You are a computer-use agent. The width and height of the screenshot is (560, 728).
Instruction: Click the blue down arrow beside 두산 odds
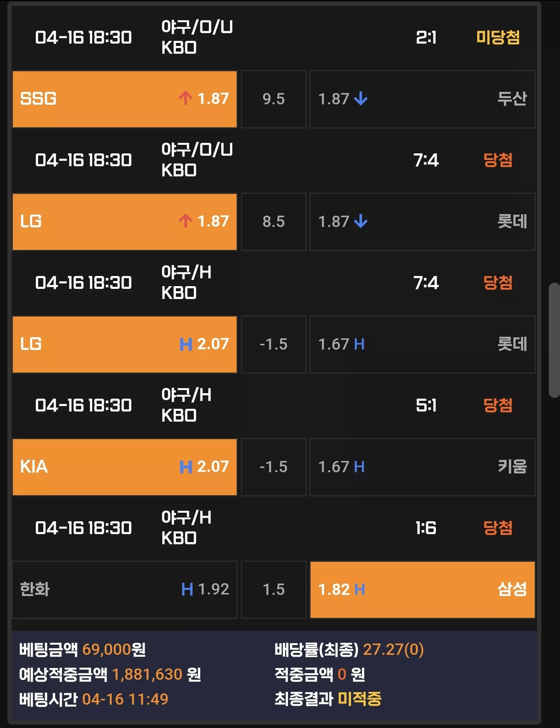pyautogui.click(x=361, y=98)
